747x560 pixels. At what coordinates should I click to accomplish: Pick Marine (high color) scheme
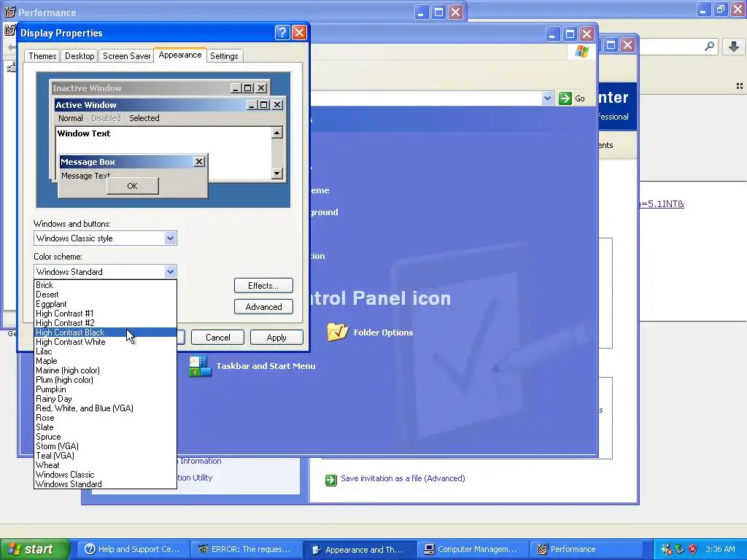105,370
